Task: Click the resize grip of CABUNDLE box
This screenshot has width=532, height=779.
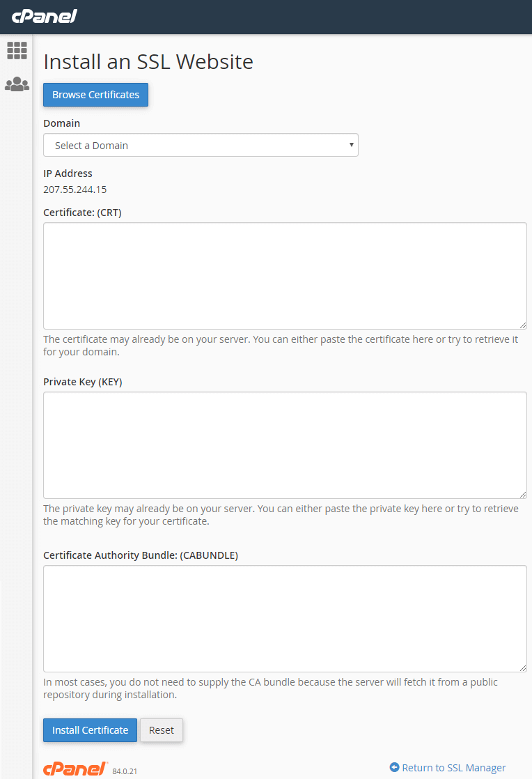Action: point(522,668)
